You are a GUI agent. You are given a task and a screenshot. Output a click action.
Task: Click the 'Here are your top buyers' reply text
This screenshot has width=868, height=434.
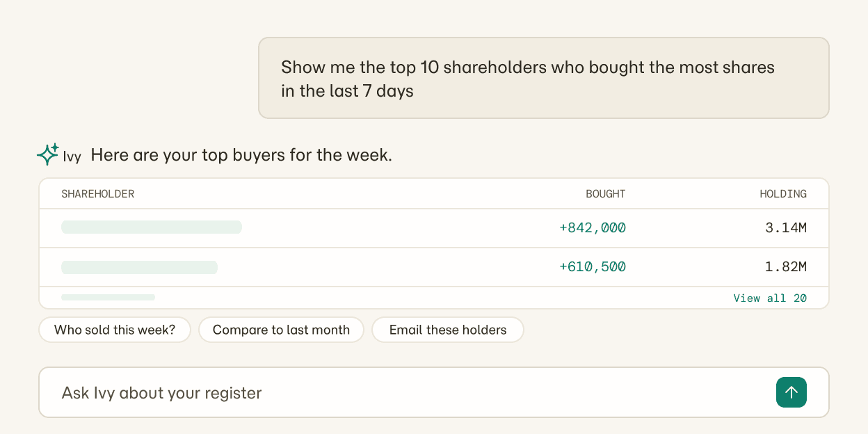coord(241,154)
